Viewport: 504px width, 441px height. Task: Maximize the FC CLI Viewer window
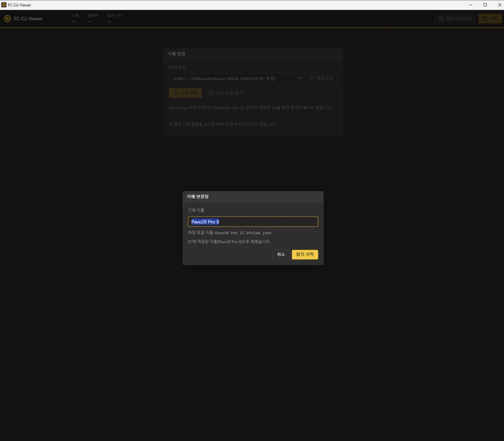click(485, 5)
